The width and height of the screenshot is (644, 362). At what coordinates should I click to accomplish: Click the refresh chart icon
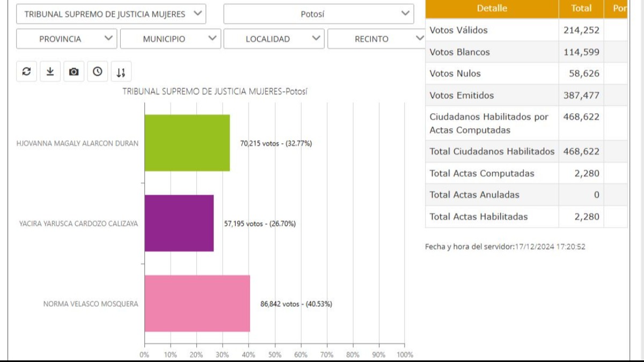coord(26,71)
